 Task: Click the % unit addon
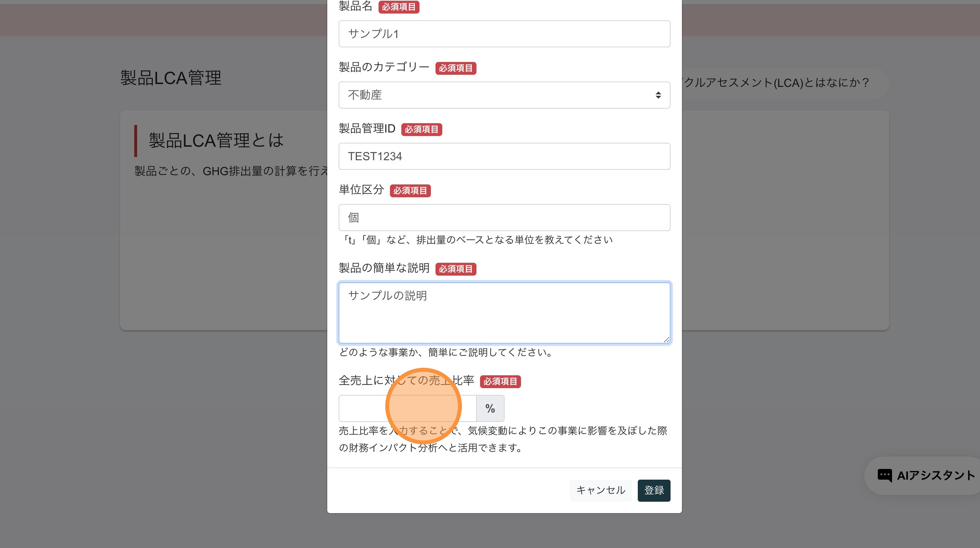coord(490,408)
